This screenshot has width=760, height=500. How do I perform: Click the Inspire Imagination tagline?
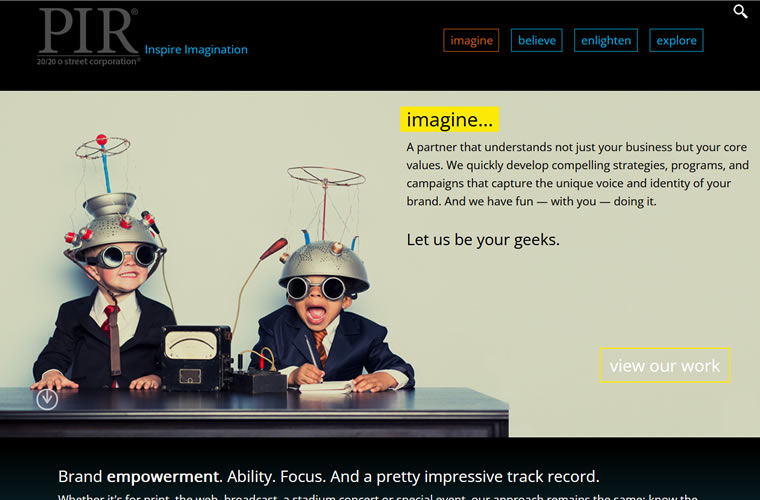coord(196,49)
